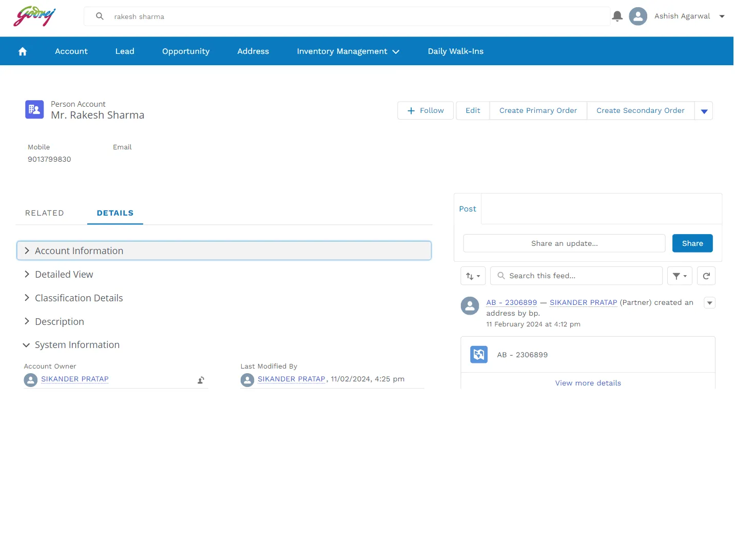Expand the Account Information section
Image resolution: width=735 pixels, height=560 pixels.
click(224, 251)
